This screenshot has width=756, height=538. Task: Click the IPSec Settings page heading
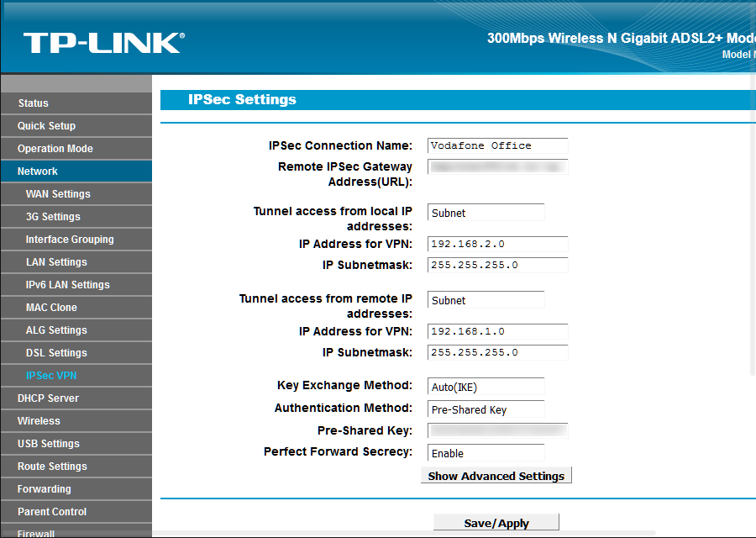tap(242, 99)
